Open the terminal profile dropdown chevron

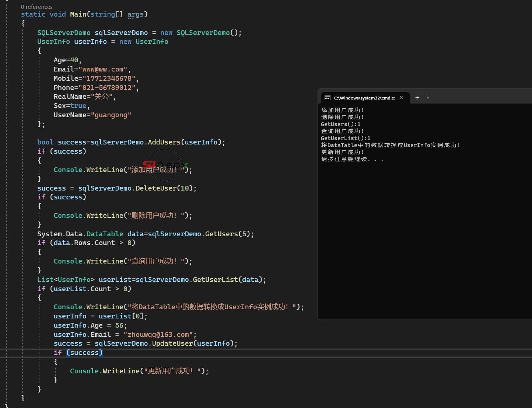coord(428,98)
